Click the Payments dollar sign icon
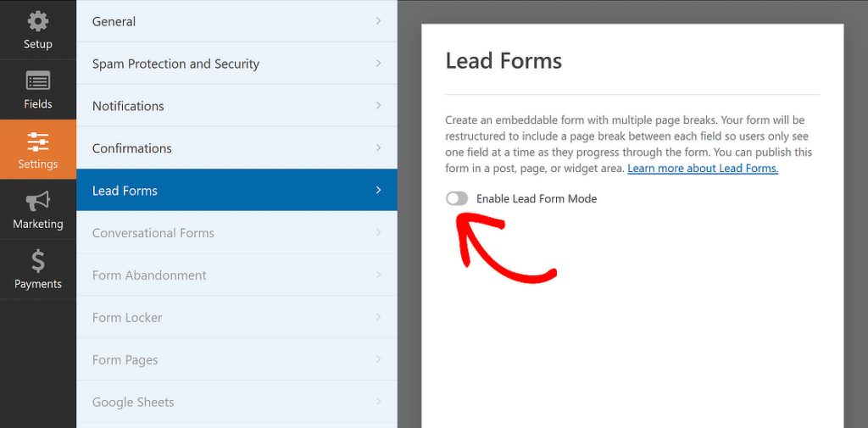 pyautogui.click(x=37, y=260)
